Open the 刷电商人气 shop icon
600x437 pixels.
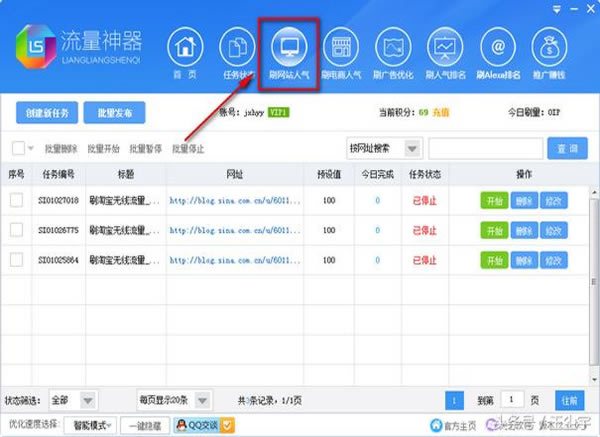pos(342,46)
